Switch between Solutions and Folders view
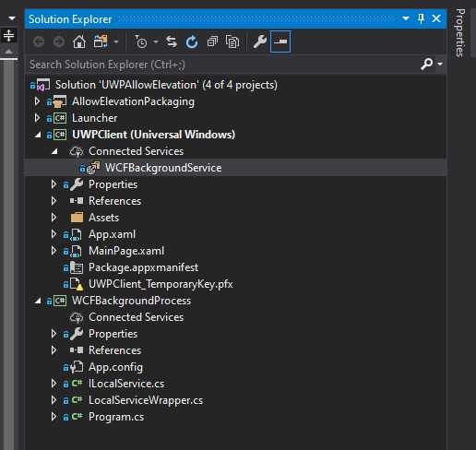The image size is (476, 450). [x=101, y=41]
